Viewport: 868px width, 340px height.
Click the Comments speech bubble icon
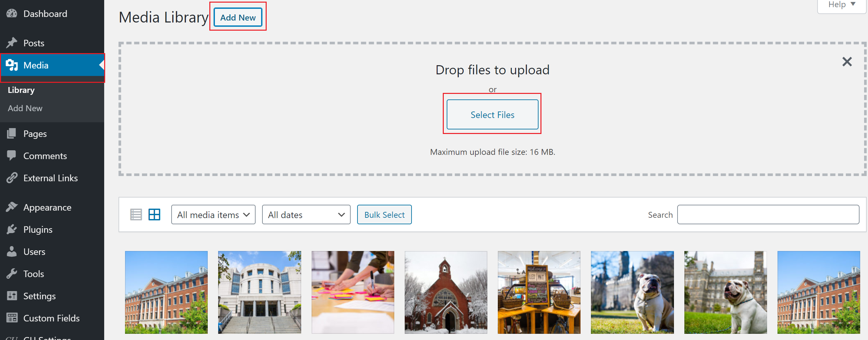(12, 155)
